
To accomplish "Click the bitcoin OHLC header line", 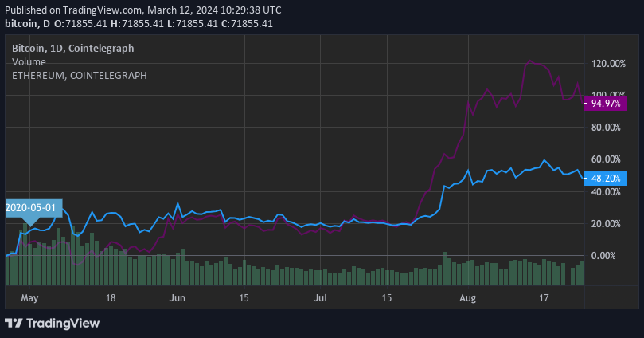I will pyautogui.click(x=139, y=24).
